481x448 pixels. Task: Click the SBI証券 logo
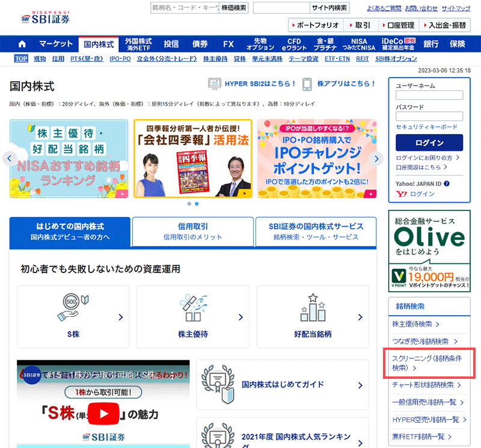click(46, 17)
